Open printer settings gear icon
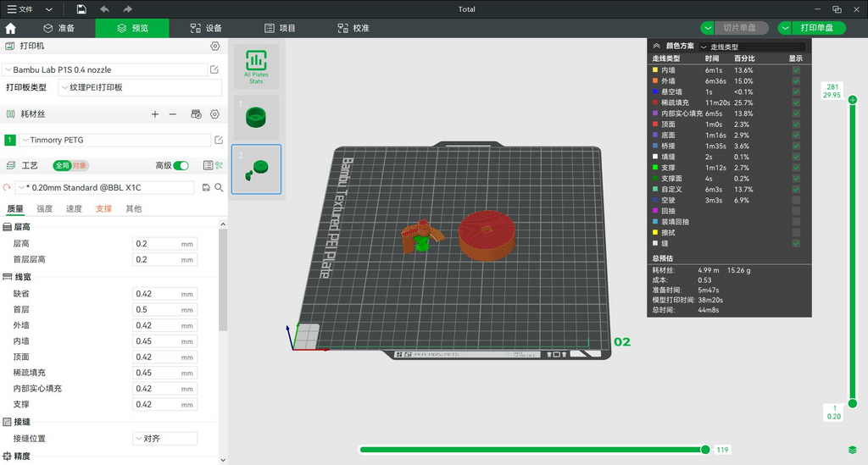 click(214, 47)
